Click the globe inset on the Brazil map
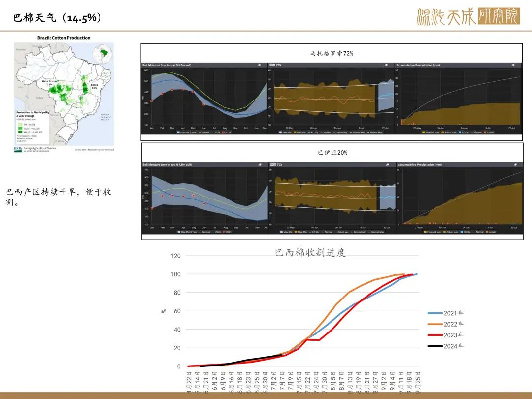This screenshot has width=532, height=399. 103,53
